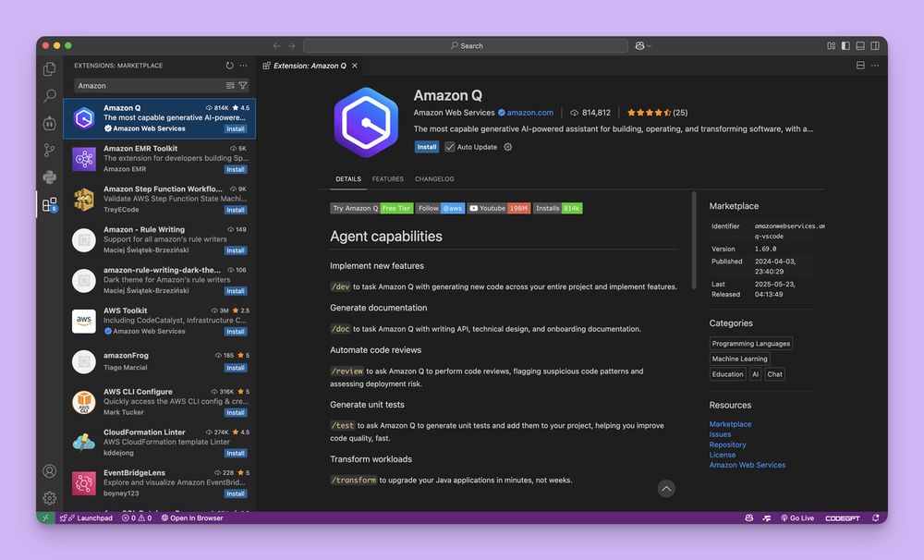Select the Source Control icon
This screenshot has height=560, width=924.
pos(49,149)
